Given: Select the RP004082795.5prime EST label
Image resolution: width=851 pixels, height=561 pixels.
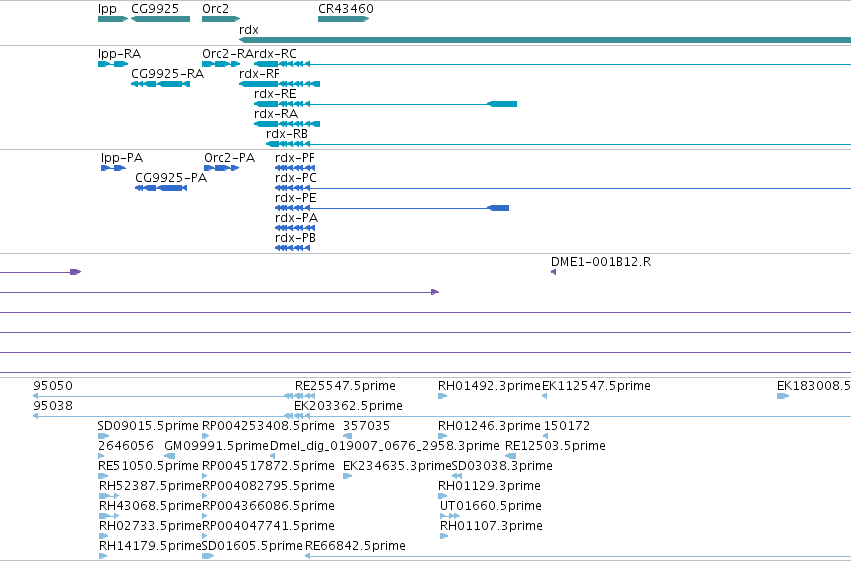Looking at the screenshot, I should pos(268,487).
